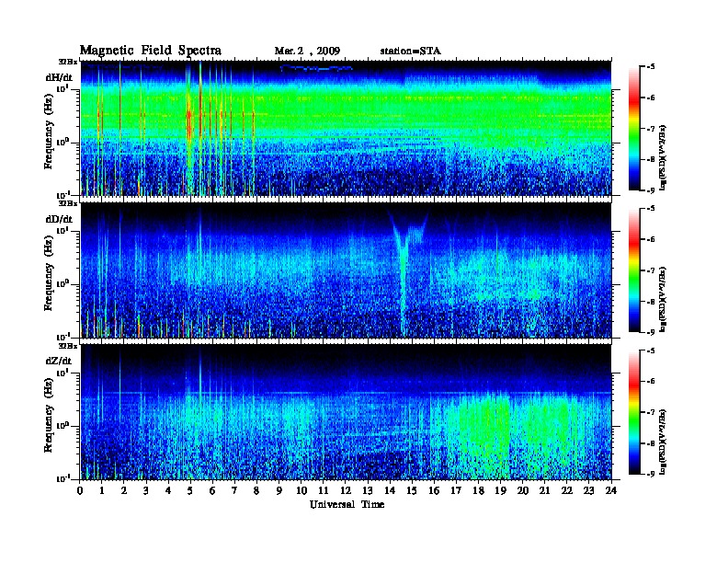Click hour 8 tick label on time axis
This screenshot has height=563, width=728.
[x=256, y=490]
